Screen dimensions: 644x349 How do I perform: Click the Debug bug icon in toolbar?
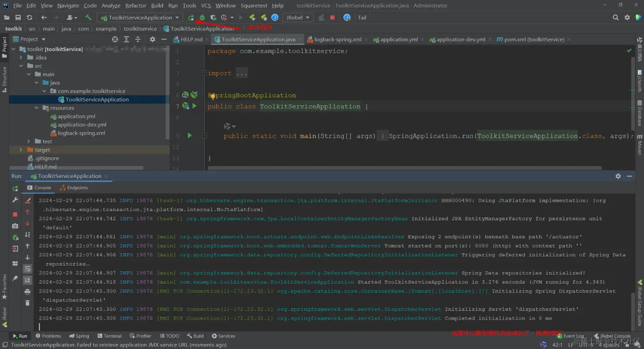(x=202, y=18)
